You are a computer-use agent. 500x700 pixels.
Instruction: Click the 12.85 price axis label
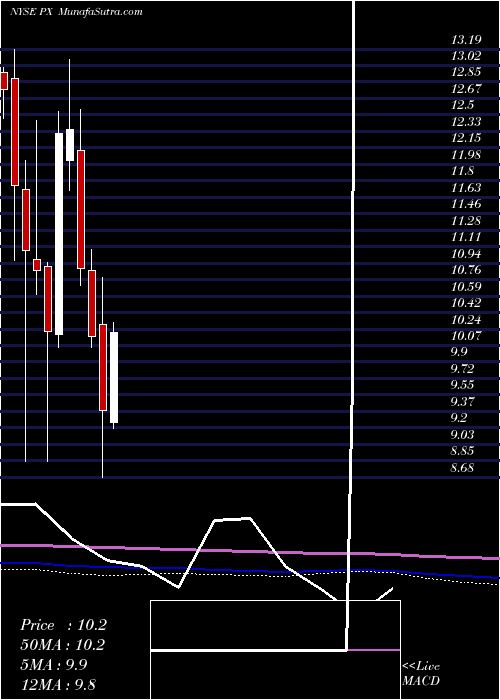(x=466, y=72)
